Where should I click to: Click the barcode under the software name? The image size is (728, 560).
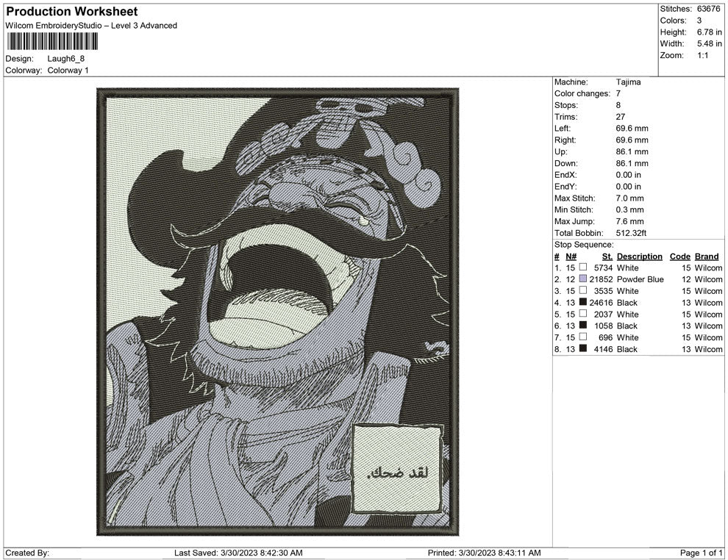tap(52, 41)
